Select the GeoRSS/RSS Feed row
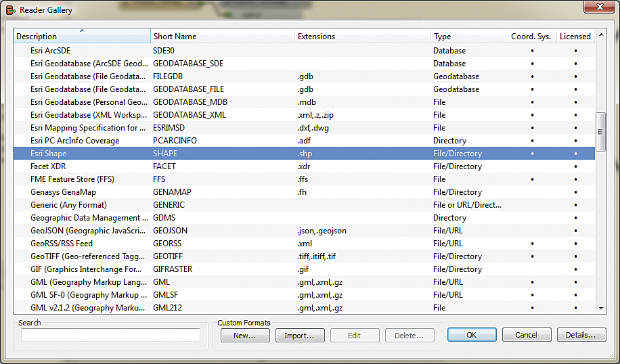Screen dimensions: 620x364 304,243
